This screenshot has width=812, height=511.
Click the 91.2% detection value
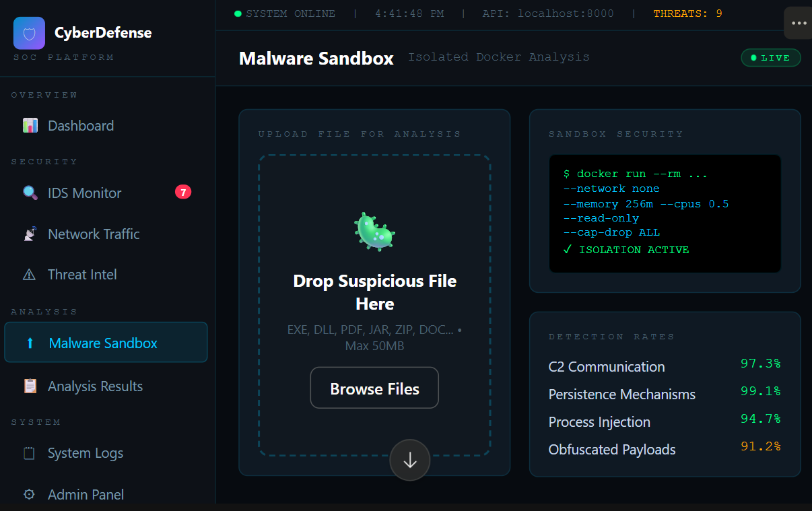point(761,446)
